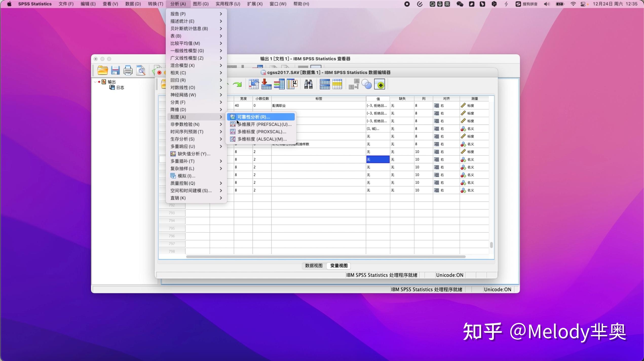Click the yellow Select Cases toolbar icon

click(x=337, y=84)
